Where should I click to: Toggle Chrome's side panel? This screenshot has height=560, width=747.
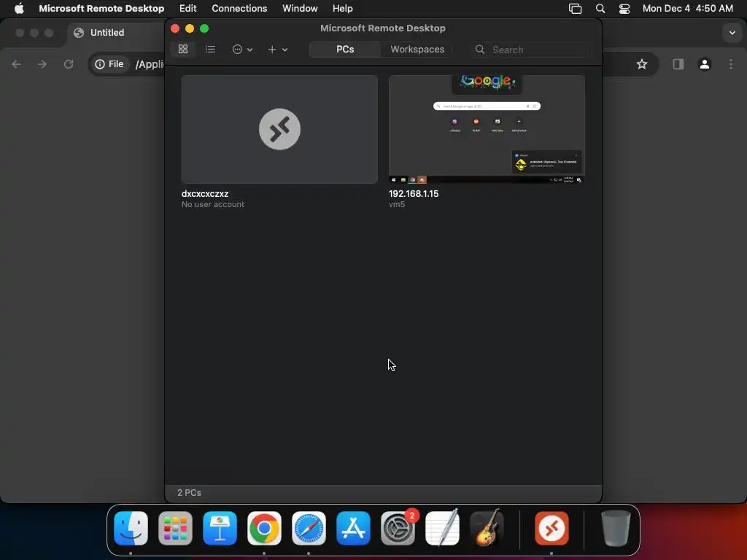[678, 64]
